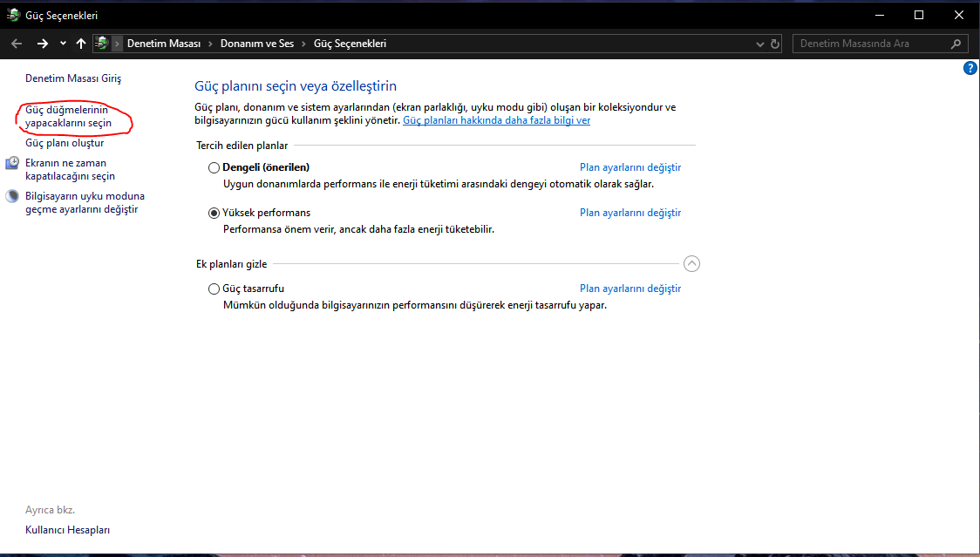Screen dimensions: 980x557
Task: Click the moon icon beside uyku moduna link
Action: pyautogui.click(x=12, y=196)
